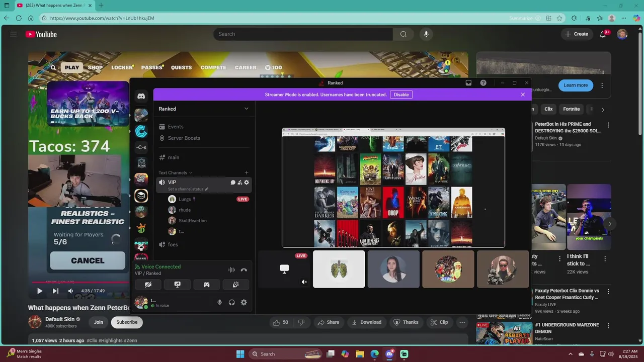Download the YouTube video
Image resolution: width=644 pixels, height=362 pixels.
click(x=367, y=322)
